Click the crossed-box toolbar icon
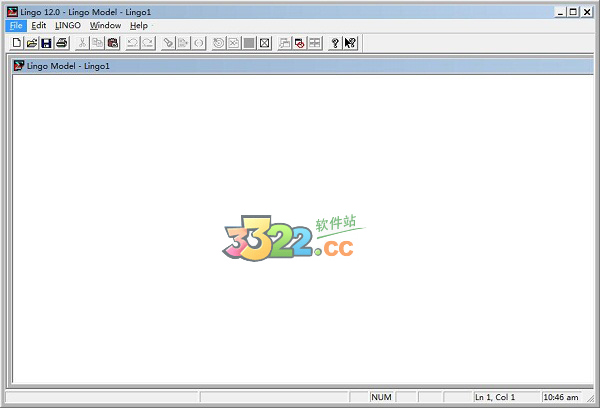 tap(264, 43)
